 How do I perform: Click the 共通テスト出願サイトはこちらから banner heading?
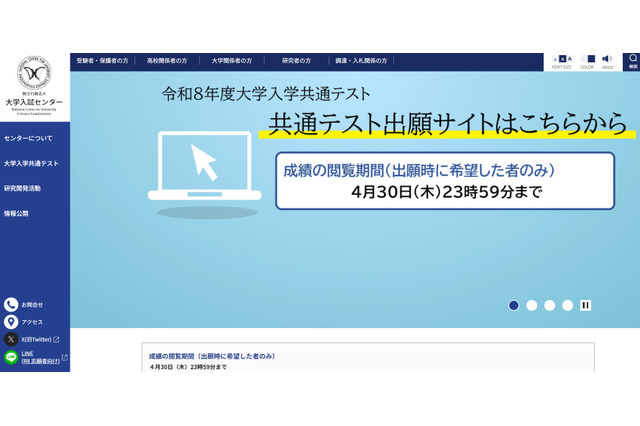(447, 124)
